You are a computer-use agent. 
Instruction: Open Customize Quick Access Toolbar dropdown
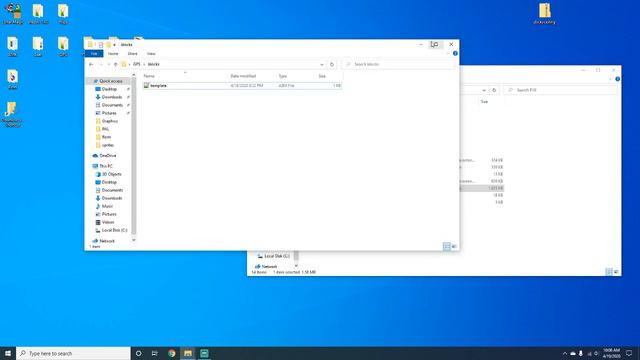pos(115,45)
